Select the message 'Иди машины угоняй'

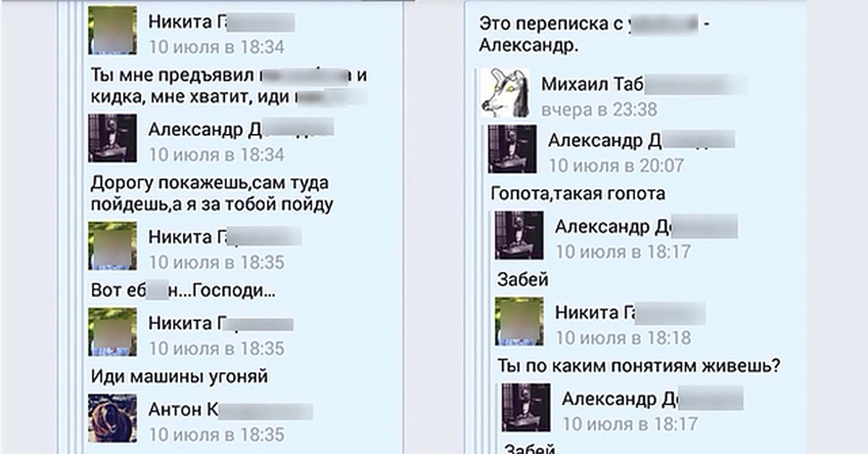click(180, 376)
